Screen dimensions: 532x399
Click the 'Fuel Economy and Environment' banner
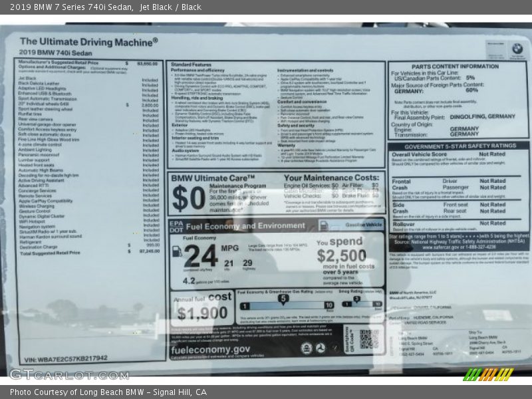pyautogui.click(x=245, y=226)
